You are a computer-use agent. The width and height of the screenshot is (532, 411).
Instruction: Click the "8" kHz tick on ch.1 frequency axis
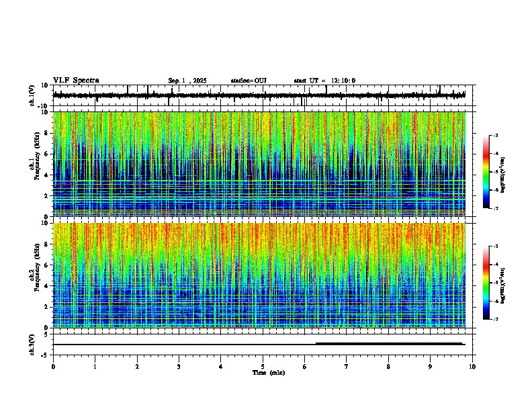46,133
